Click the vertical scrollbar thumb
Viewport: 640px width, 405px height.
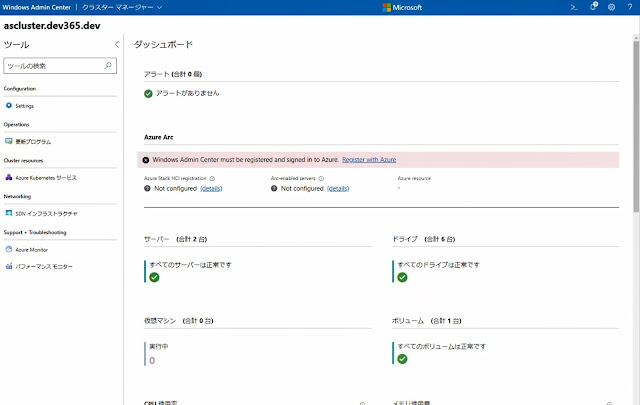click(x=636, y=127)
